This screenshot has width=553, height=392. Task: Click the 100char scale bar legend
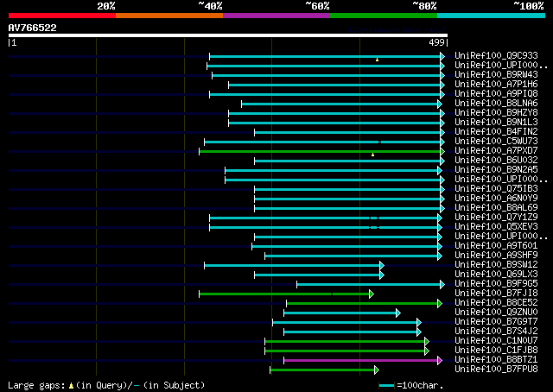[x=386, y=386]
